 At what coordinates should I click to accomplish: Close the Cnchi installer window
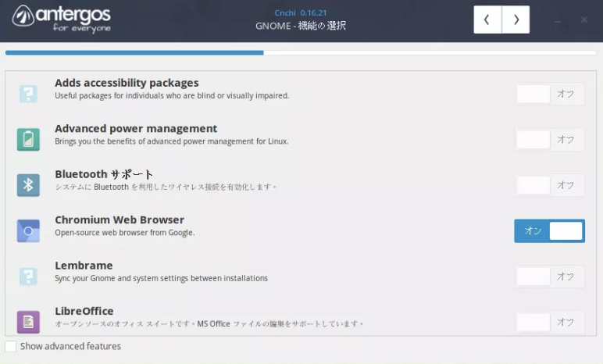[584, 20]
